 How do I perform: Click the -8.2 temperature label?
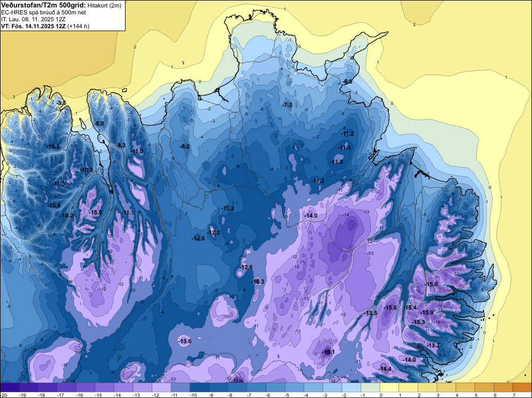click(185, 146)
